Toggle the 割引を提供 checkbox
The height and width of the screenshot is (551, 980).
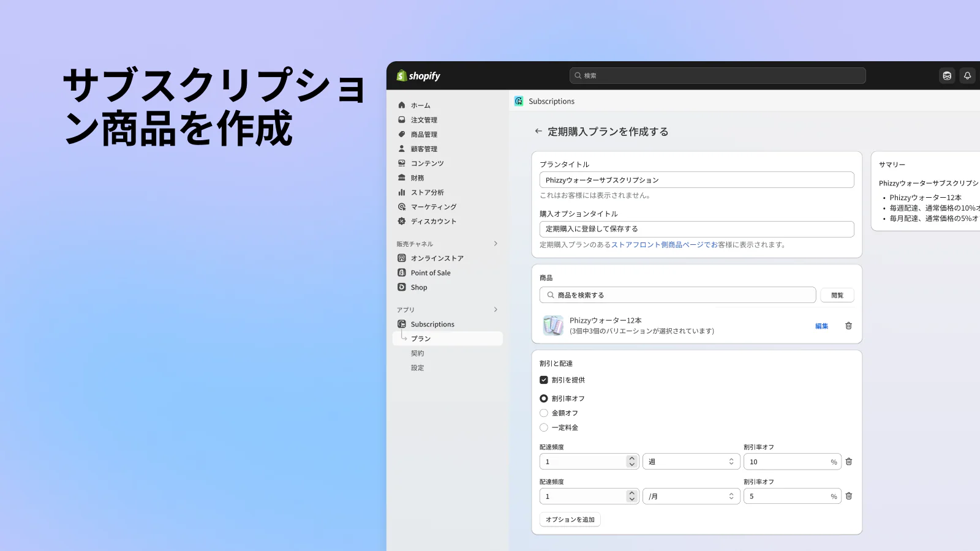(x=544, y=380)
